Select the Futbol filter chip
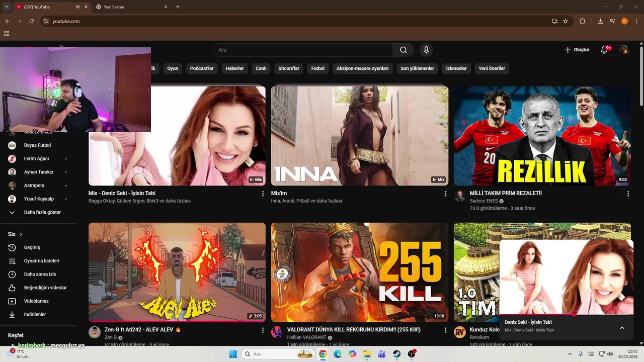 click(x=318, y=68)
